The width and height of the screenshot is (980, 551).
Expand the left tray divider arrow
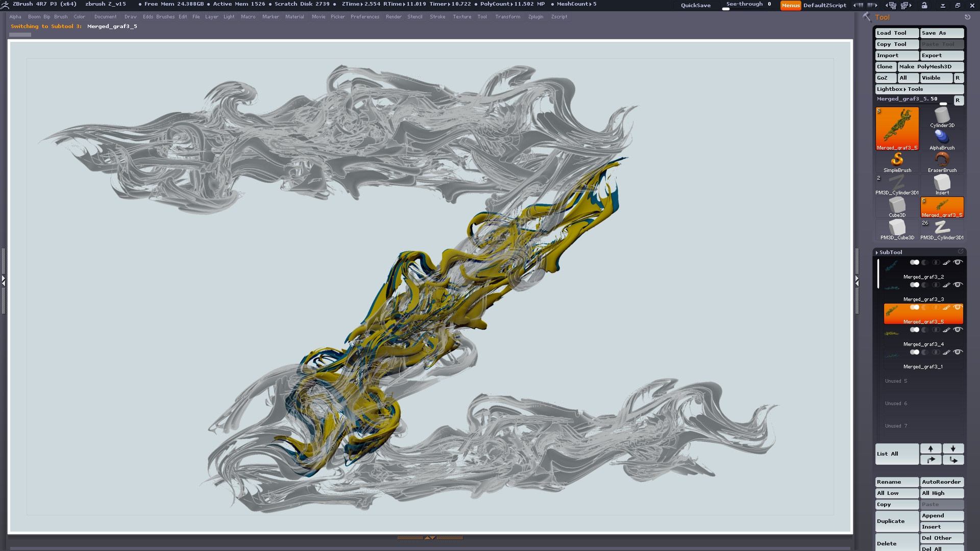click(x=3, y=280)
